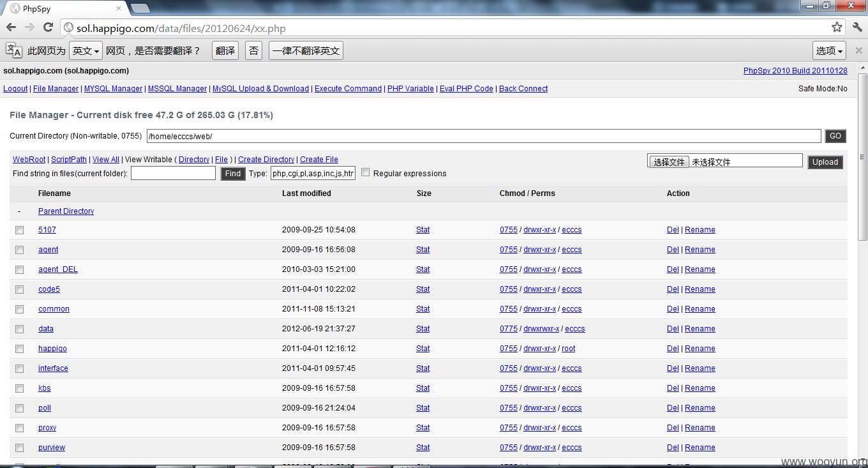
Task: Click the 否 decline button
Action: click(x=254, y=51)
